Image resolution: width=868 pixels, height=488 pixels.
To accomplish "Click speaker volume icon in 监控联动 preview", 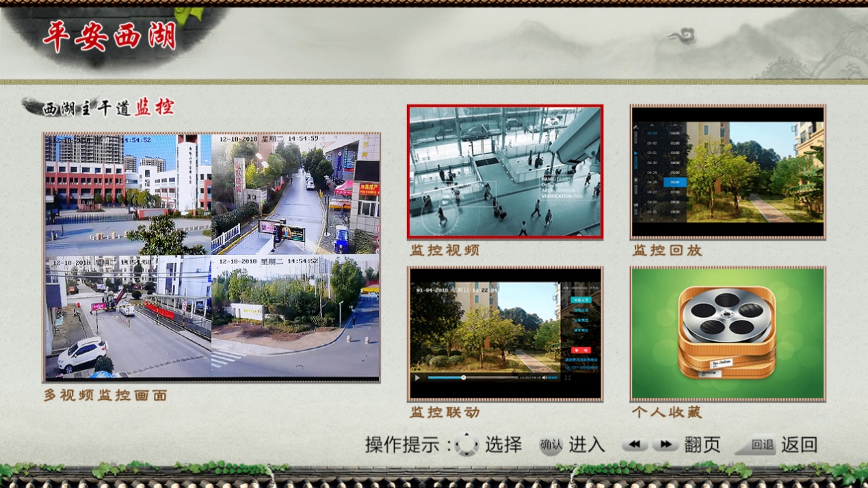I will click(x=544, y=377).
